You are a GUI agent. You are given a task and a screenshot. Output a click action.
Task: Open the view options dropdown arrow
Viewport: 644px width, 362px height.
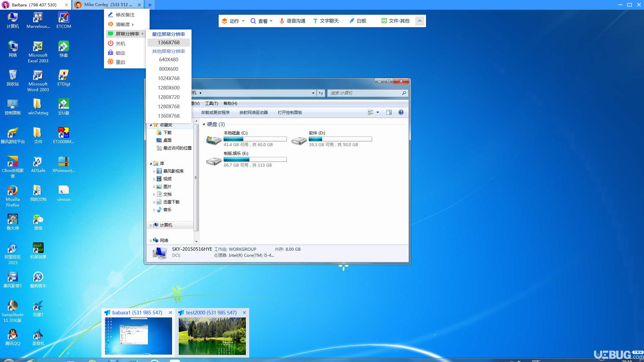[378, 112]
